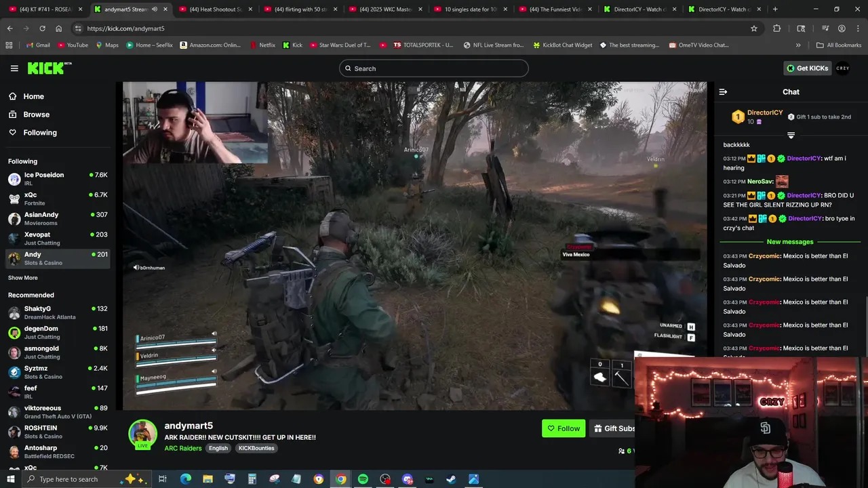Screen dimensions: 868x488
Task: Open Microsoft Edge from the taskbar
Action: tap(186, 479)
